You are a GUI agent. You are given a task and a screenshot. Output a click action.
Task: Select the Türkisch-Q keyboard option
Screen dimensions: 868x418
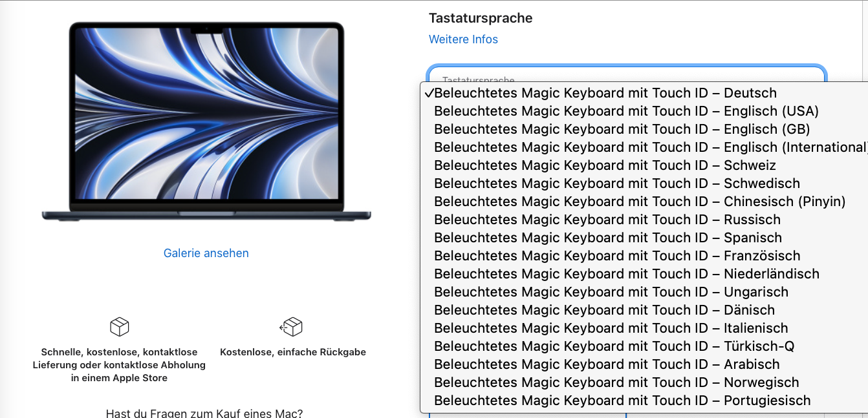[x=644, y=346]
